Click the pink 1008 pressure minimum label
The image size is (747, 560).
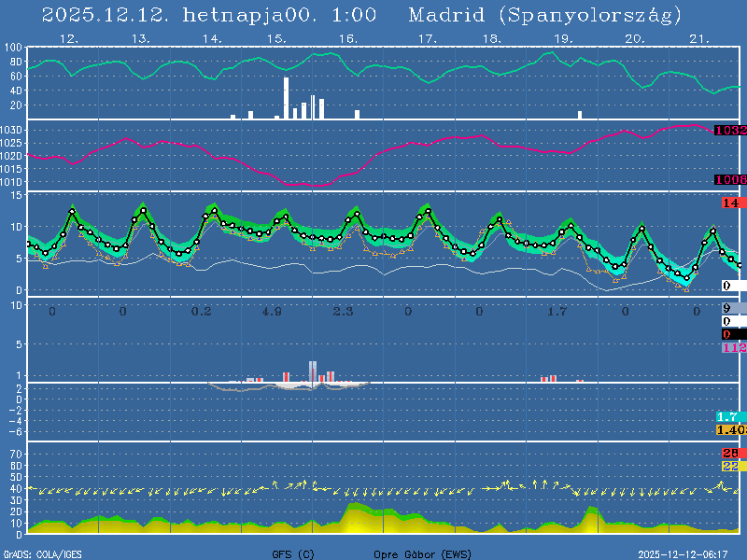(x=729, y=179)
